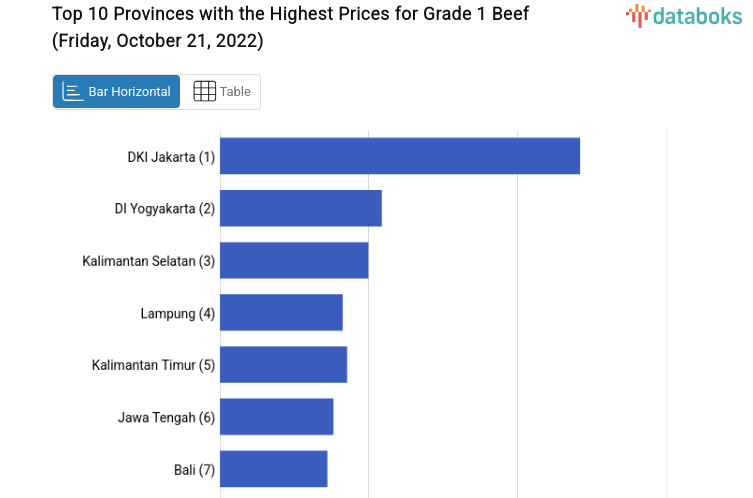Click the DKI Jakarta (1) label

pyautogui.click(x=171, y=157)
